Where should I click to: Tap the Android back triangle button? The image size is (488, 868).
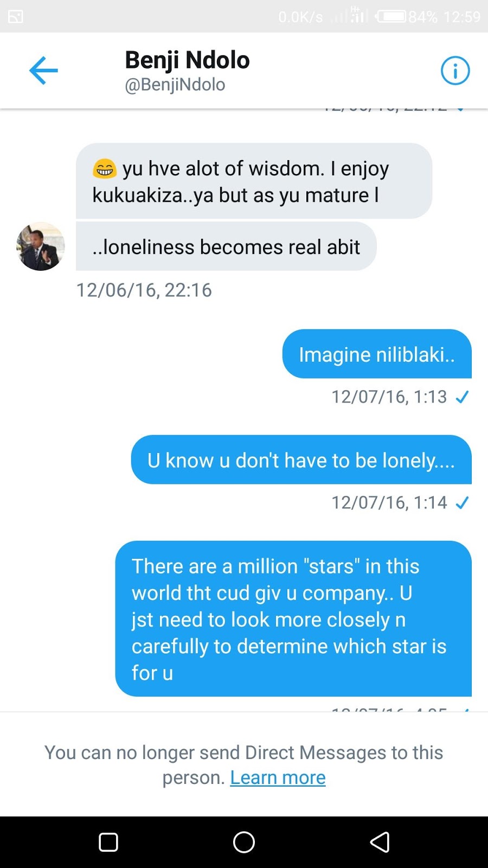(380, 842)
